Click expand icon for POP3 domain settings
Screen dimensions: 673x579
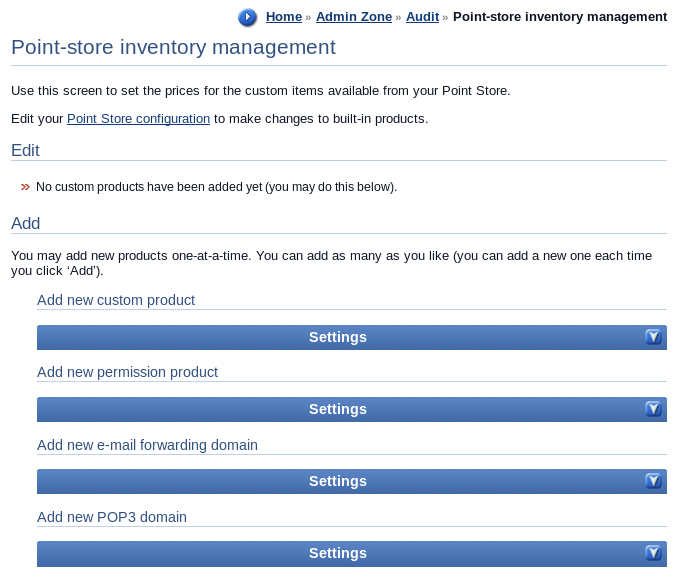coord(653,553)
